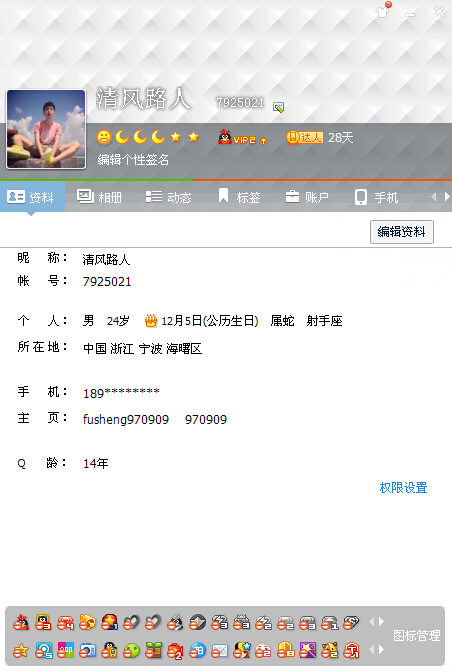Close the profile window
The image size is (452, 672).
coord(440,12)
